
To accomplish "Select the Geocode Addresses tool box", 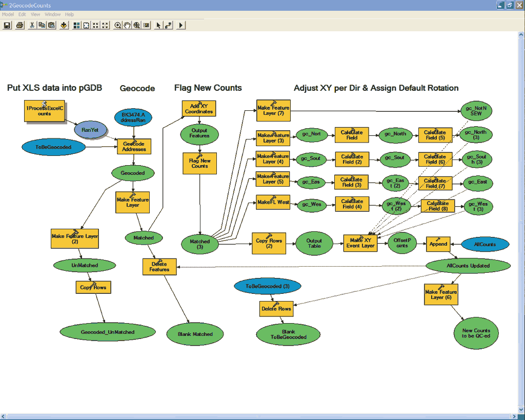I will pyautogui.click(x=134, y=146).
